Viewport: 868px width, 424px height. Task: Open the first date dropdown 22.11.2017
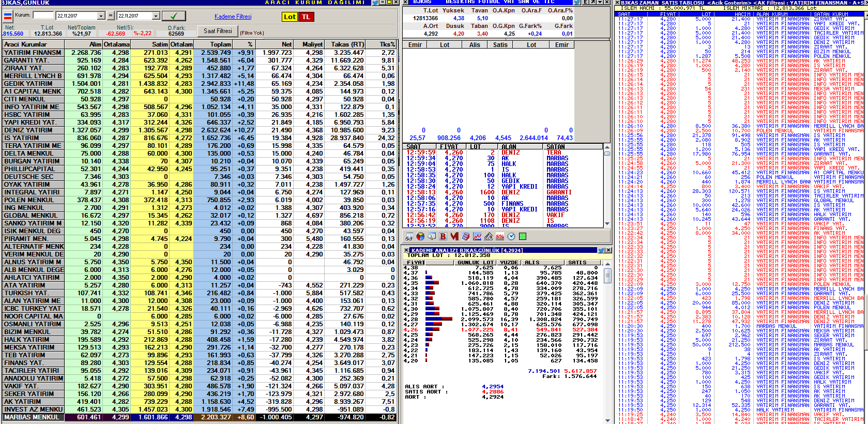pos(101,16)
